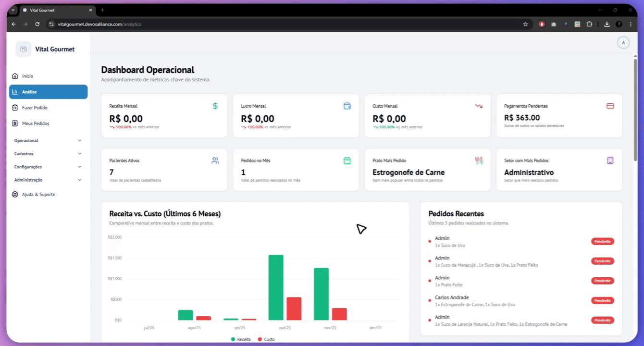Click the utensils icon on Prato Mais Pedido
Image resolution: width=644 pixels, height=346 pixels.
click(479, 161)
